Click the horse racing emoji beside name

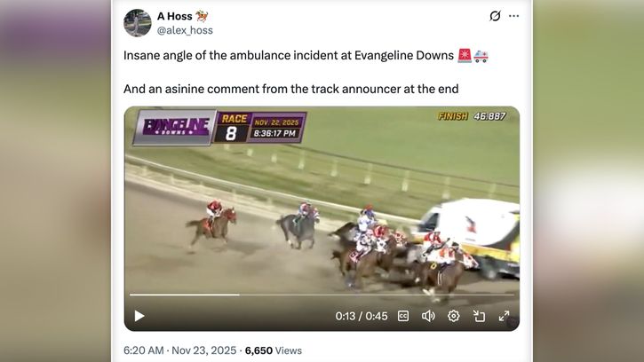[x=202, y=16]
